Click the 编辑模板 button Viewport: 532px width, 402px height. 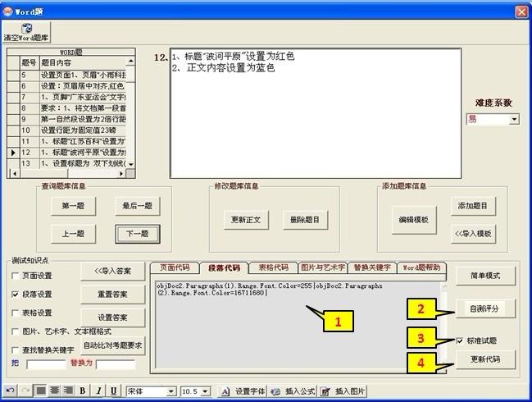(x=414, y=220)
